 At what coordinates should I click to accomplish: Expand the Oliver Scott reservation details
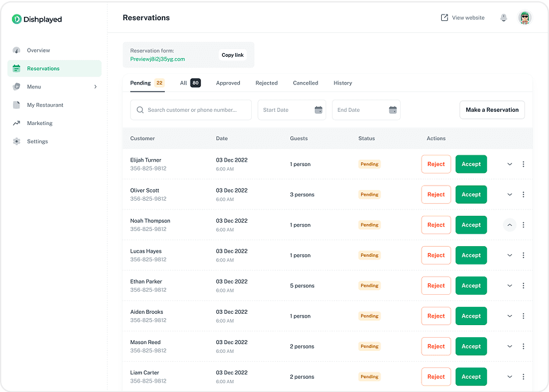pyautogui.click(x=510, y=194)
